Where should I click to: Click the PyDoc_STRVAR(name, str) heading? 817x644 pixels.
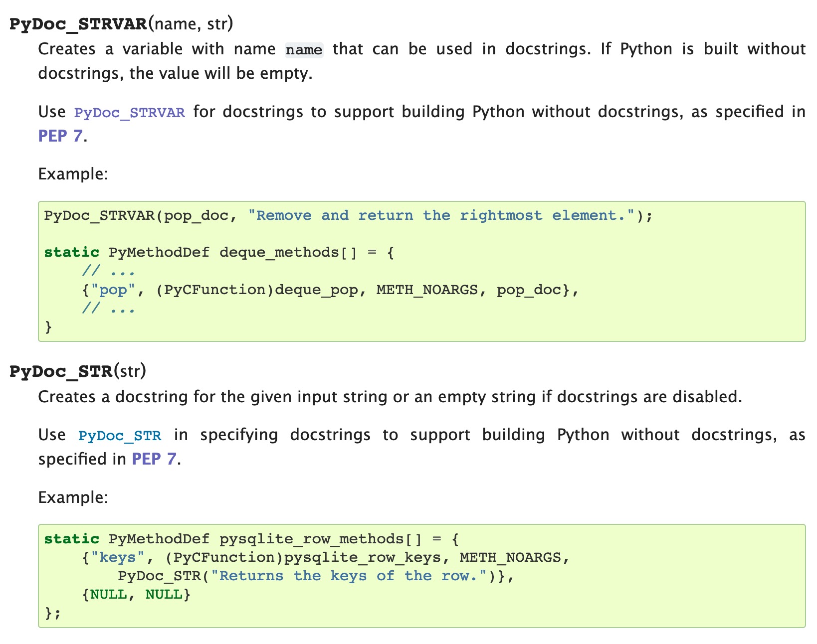click(121, 24)
